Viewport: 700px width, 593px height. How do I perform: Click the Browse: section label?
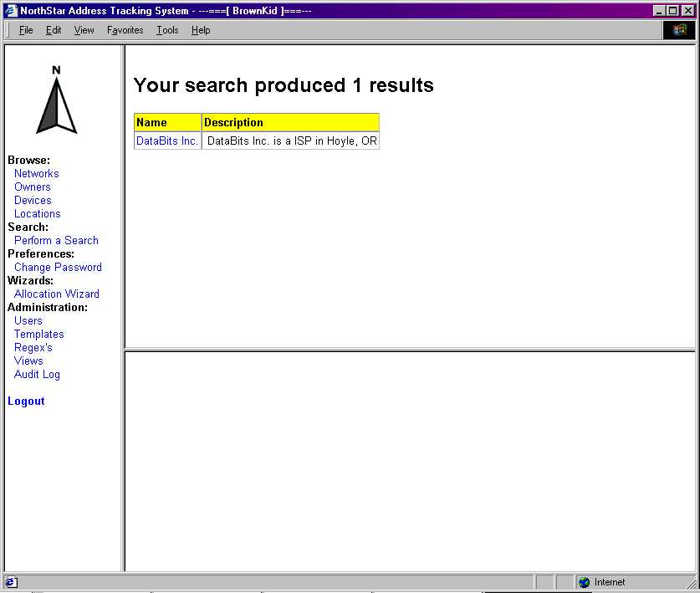click(x=29, y=160)
